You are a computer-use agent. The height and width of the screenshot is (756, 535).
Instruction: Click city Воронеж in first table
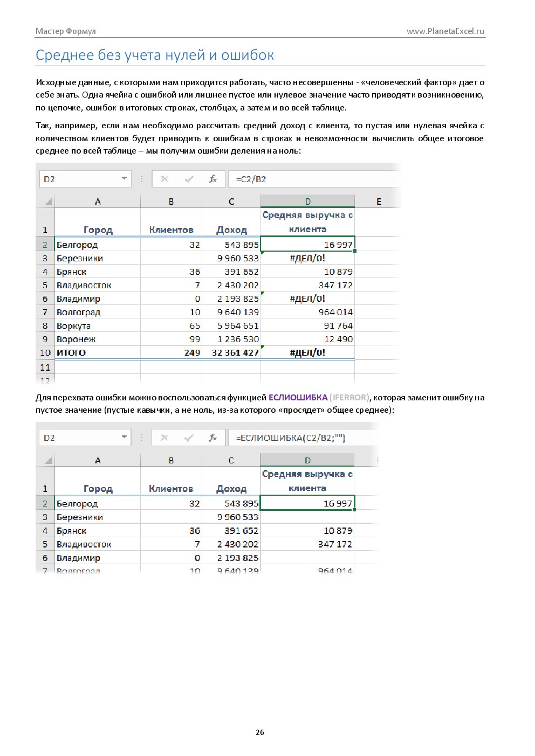[98, 339]
